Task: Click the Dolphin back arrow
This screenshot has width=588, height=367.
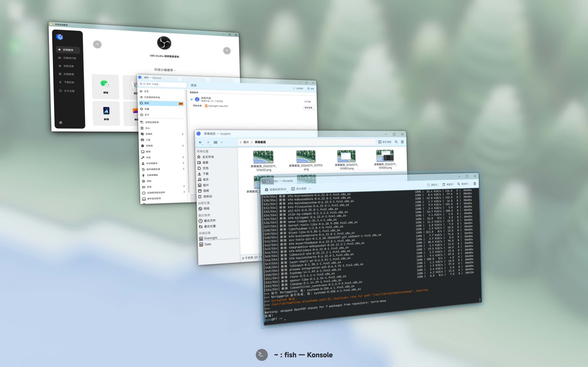Action: tap(200, 142)
